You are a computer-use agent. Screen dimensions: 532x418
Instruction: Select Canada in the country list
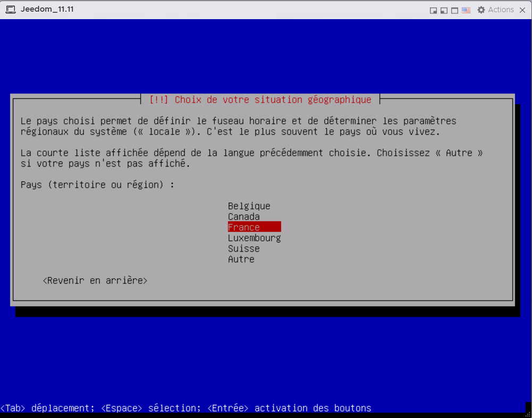pos(243,216)
